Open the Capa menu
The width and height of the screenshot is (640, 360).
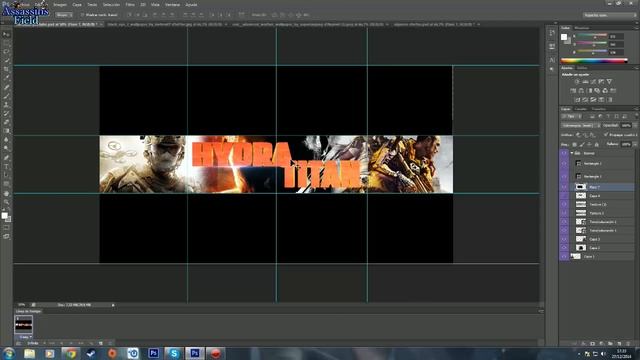[x=77, y=4]
